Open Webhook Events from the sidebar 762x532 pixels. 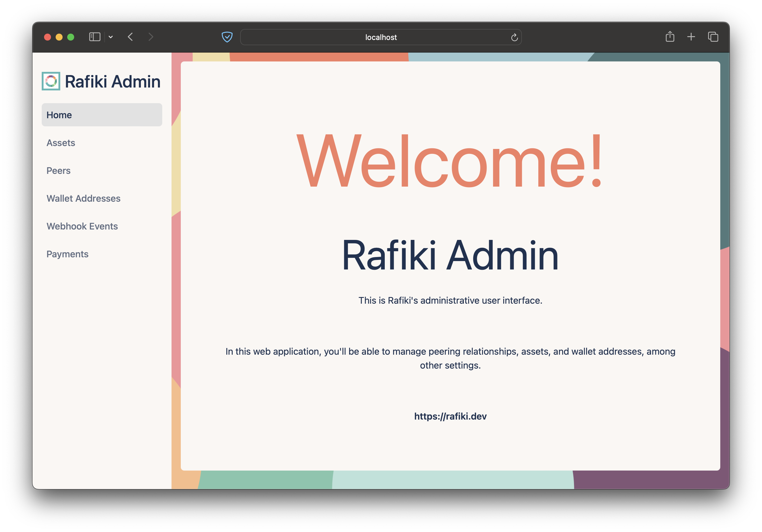tap(82, 226)
